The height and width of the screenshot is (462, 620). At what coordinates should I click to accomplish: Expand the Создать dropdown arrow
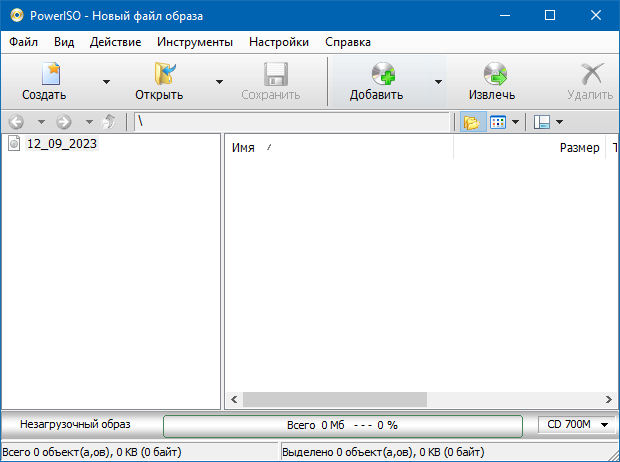click(106, 82)
